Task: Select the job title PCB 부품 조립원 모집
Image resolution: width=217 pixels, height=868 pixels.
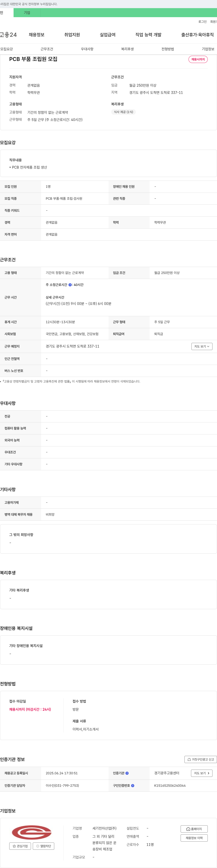Action: point(33,59)
